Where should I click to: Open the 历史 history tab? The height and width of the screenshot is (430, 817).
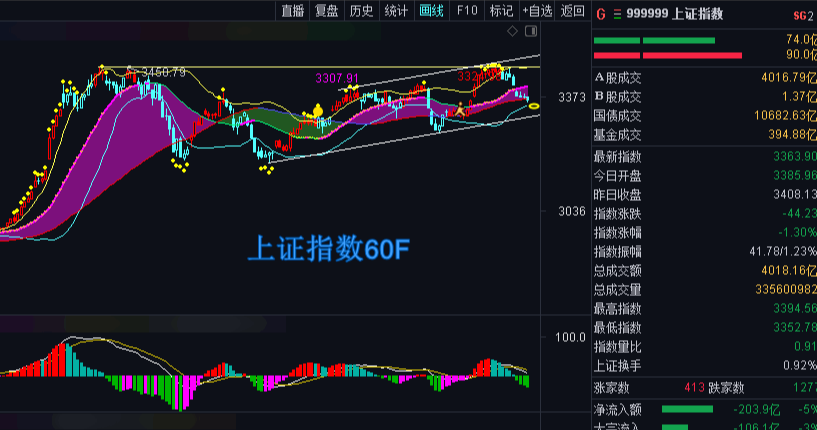pos(362,11)
